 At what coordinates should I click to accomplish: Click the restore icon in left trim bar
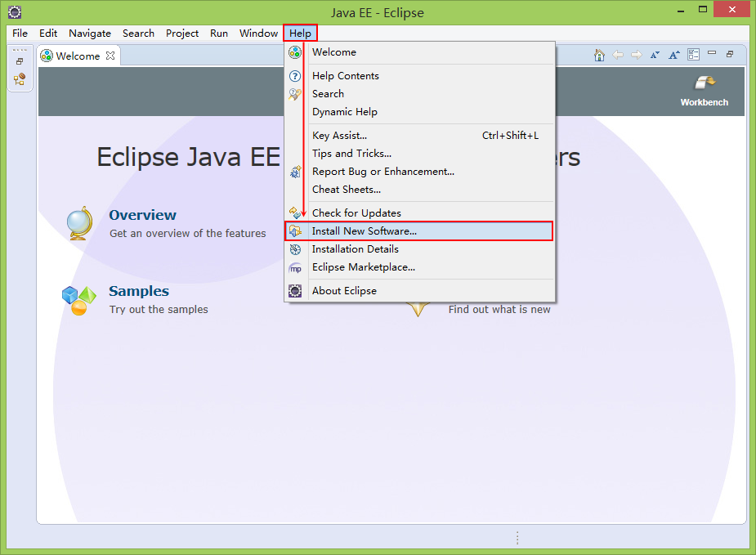20,61
